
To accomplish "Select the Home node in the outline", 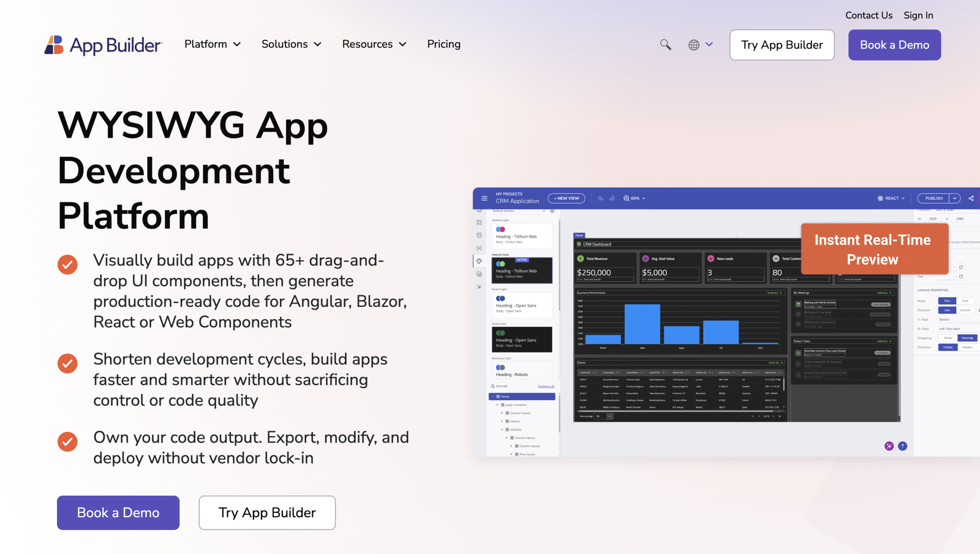I will click(522, 397).
